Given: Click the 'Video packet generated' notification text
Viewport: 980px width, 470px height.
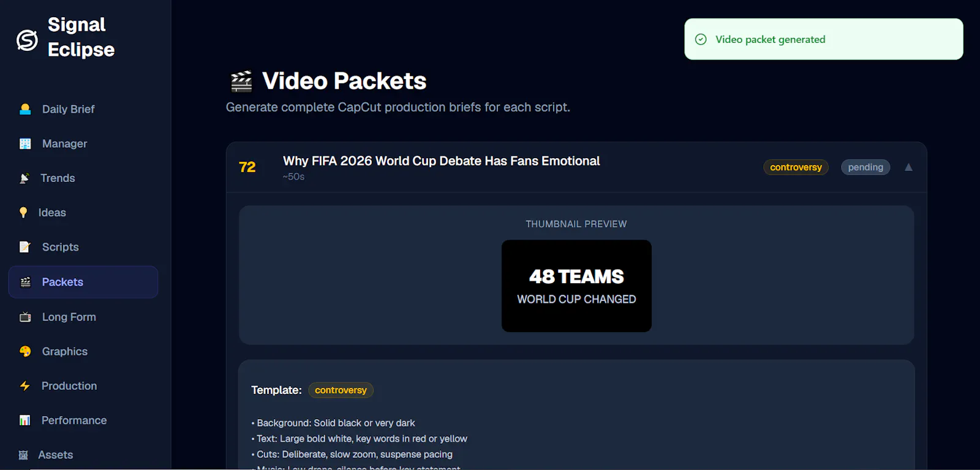Looking at the screenshot, I should point(771,39).
